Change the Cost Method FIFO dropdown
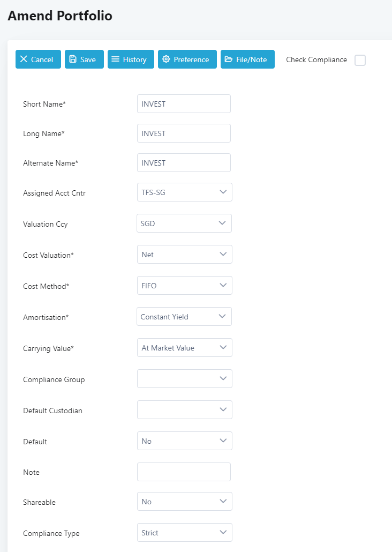This screenshot has height=552, width=392. [184, 286]
